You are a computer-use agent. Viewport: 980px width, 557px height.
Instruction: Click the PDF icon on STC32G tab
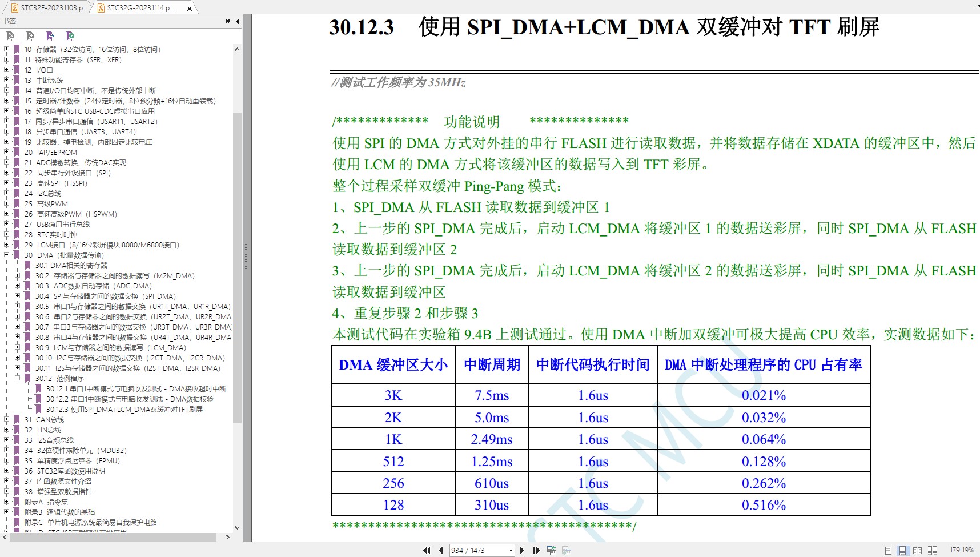101,8
